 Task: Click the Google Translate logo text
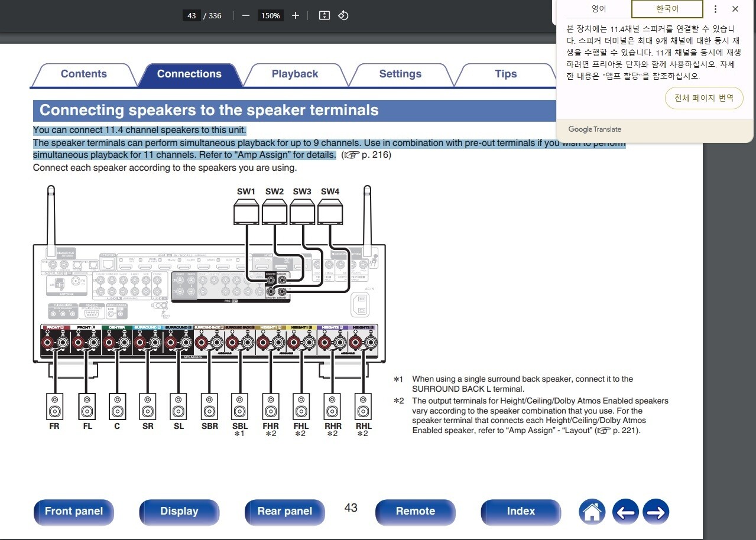[x=595, y=129]
